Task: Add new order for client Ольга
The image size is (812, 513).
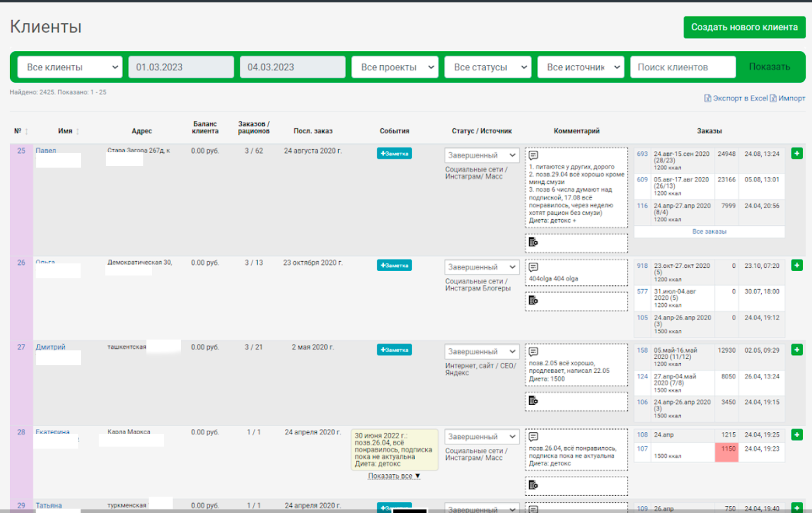Action: tap(797, 265)
